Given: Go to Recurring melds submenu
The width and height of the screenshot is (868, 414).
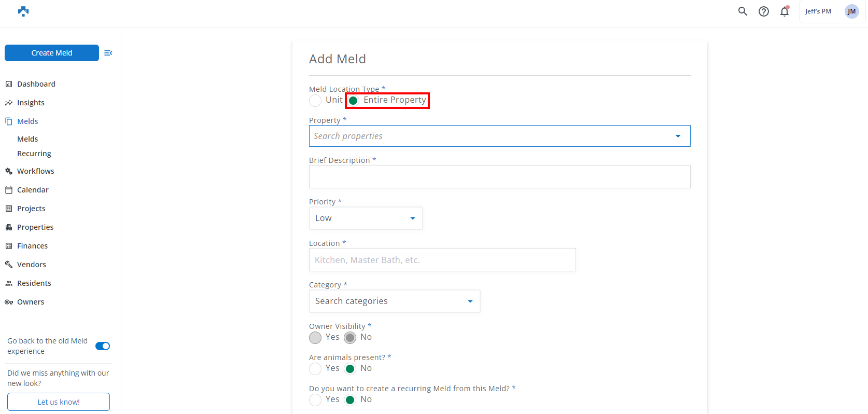Looking at the screenshot, I should click(34, 154).
